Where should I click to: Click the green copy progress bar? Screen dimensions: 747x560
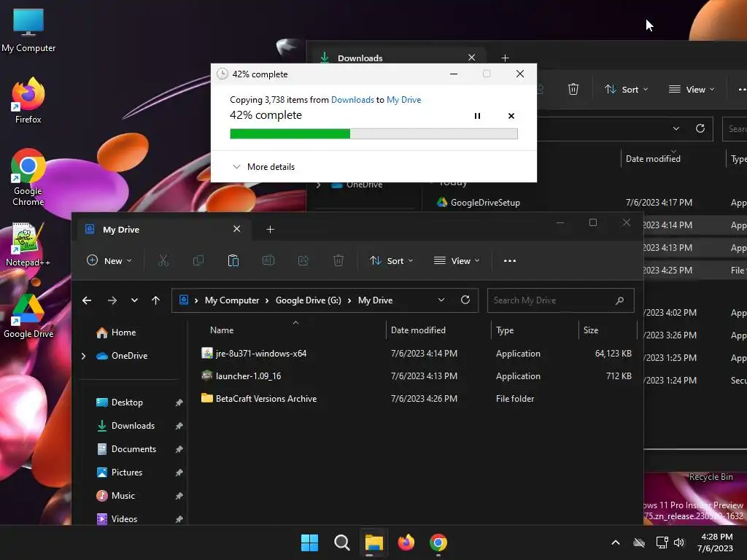pyautogui.click(x=373, y=134)
